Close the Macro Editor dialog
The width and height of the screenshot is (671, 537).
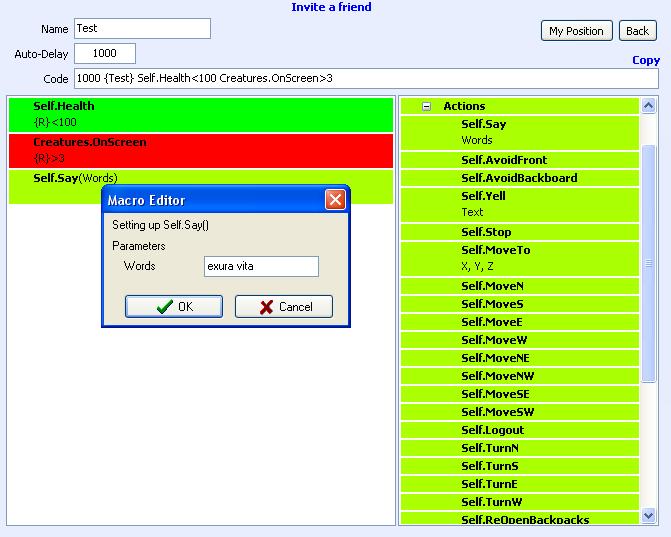pyautogui.click(x=335, y=200)
